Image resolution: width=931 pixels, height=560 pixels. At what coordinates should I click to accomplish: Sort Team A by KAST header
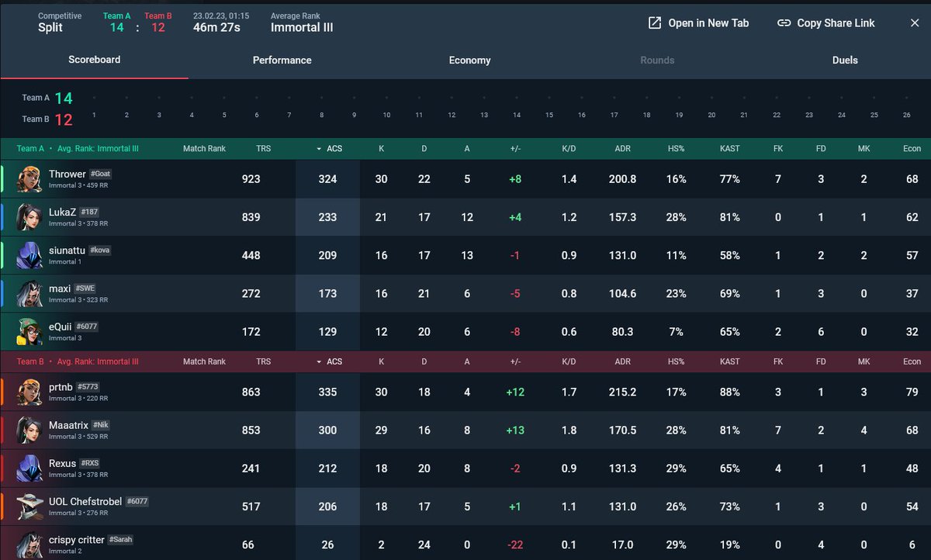click(729, 148)
